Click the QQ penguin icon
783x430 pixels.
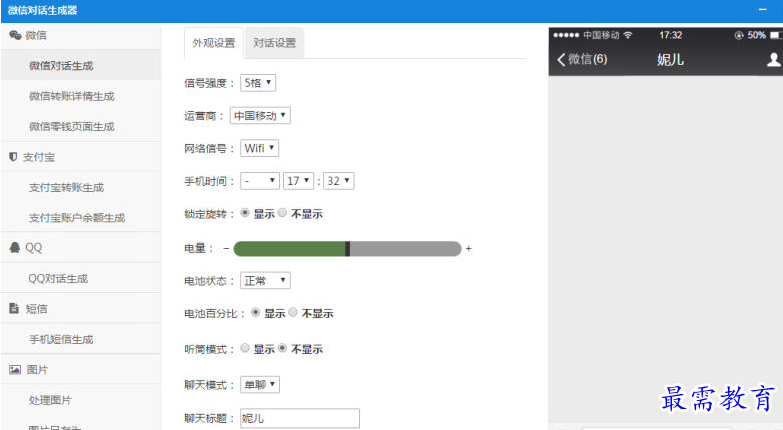pos(15,247)
